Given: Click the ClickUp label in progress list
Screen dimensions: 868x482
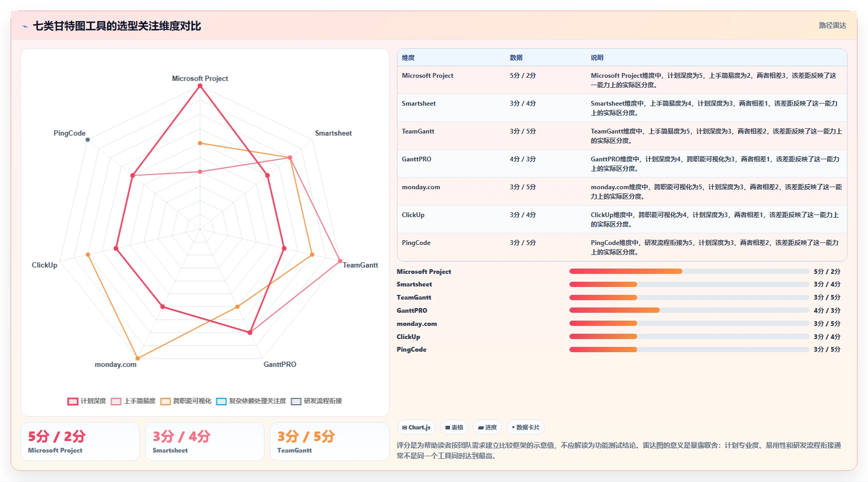Looking at the screenshot, I should tap(408, 337).
